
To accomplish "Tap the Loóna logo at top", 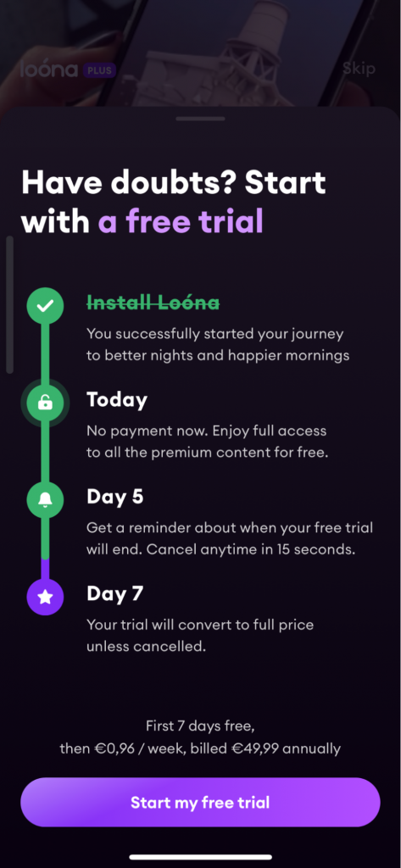I will point(49,69).
